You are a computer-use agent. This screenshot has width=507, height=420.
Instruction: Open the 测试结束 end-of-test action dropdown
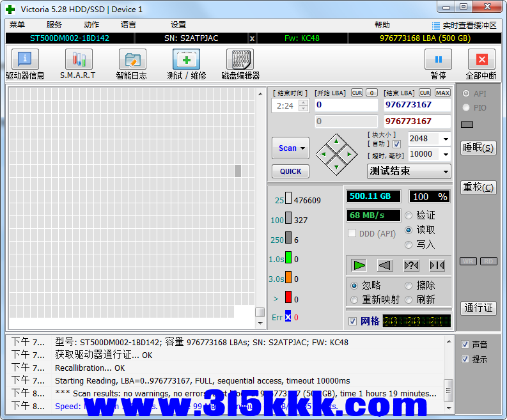point(446,171)
